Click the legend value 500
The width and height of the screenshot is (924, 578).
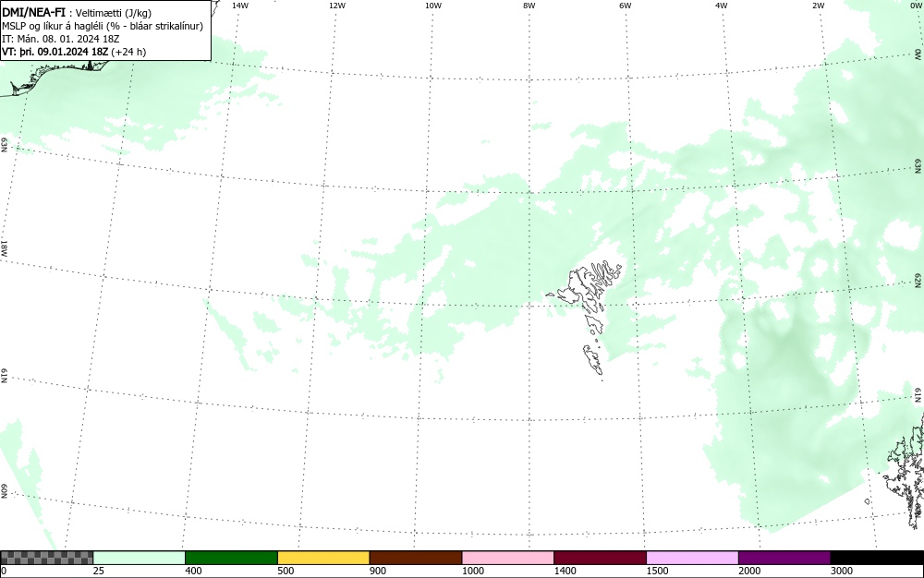[x=286, y=571]
